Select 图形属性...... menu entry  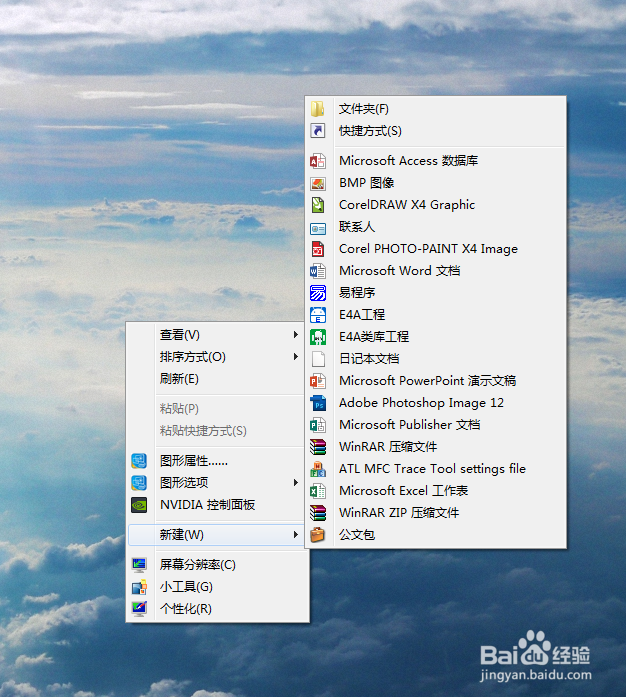(217, 461)
